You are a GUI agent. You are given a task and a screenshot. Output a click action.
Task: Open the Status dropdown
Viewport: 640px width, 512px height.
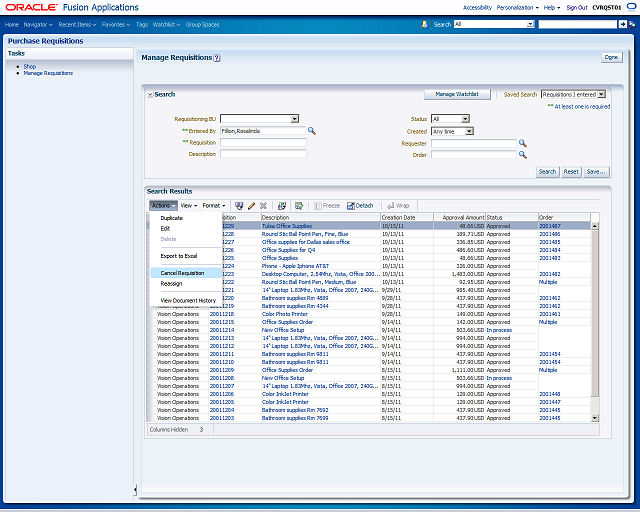[465, 119]
